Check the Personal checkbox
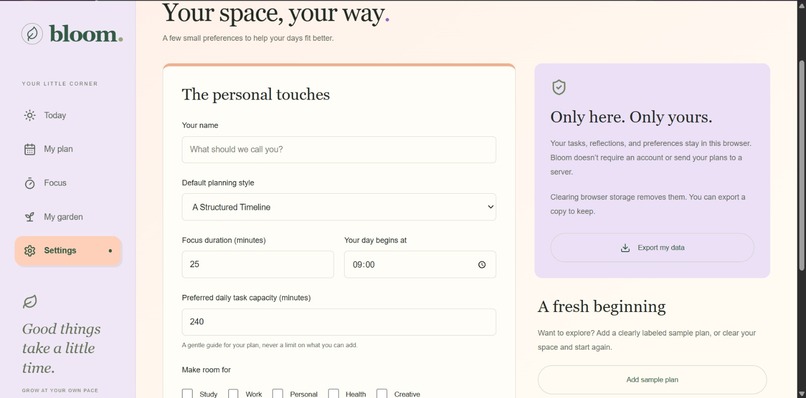Screen dimensions: 806x398 click(278, 394)
